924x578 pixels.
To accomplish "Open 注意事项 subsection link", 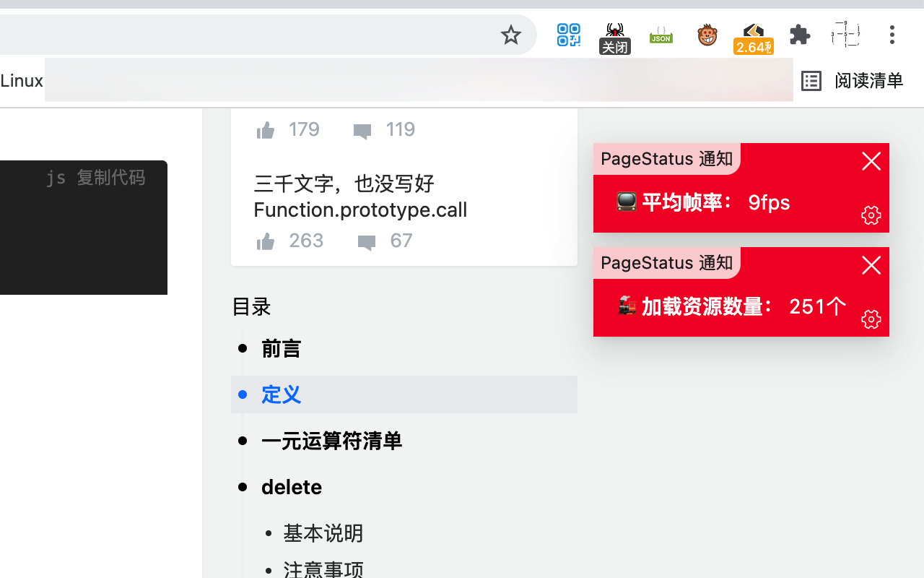I will (x=323, y=570).
